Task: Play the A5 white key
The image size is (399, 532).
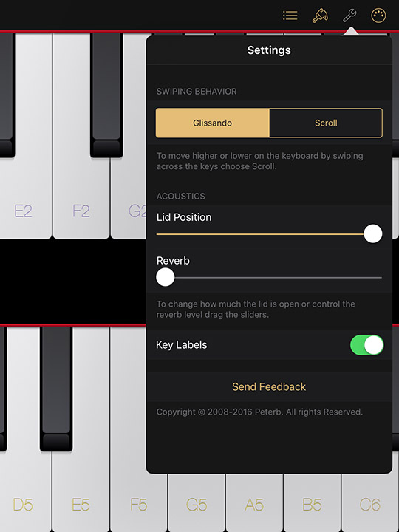Action: (x=254, y=504)
